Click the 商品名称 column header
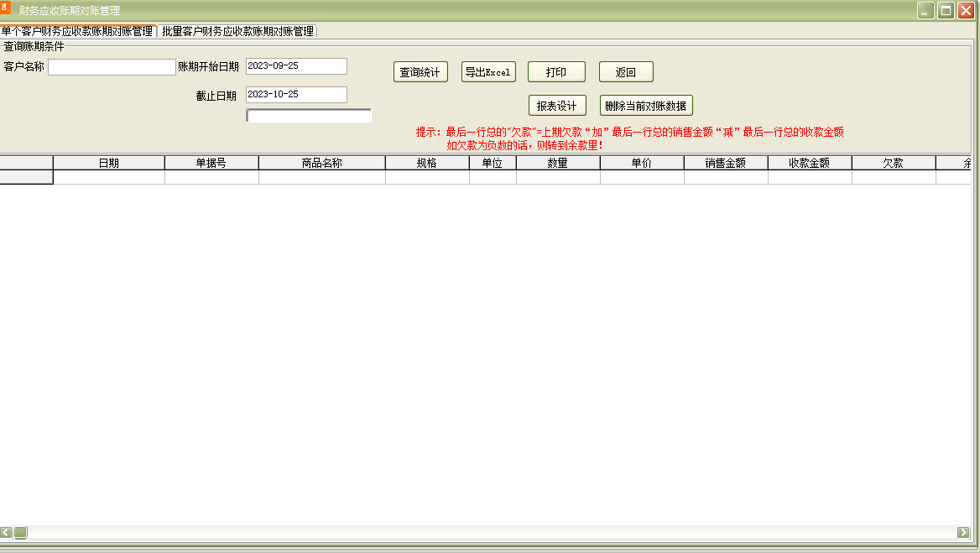The width and height of the screenshot is (980, 553). (322, 163)
